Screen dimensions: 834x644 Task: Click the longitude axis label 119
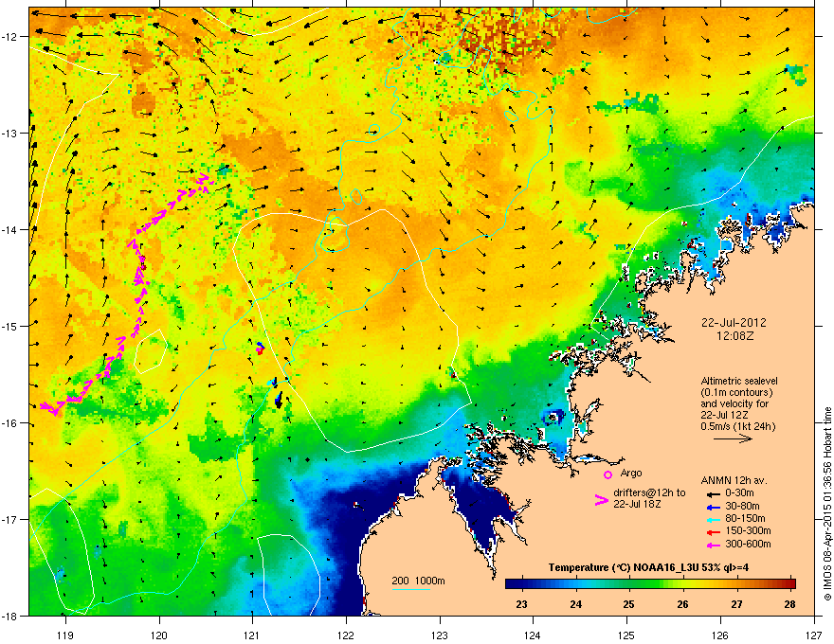tap(65, 635)
